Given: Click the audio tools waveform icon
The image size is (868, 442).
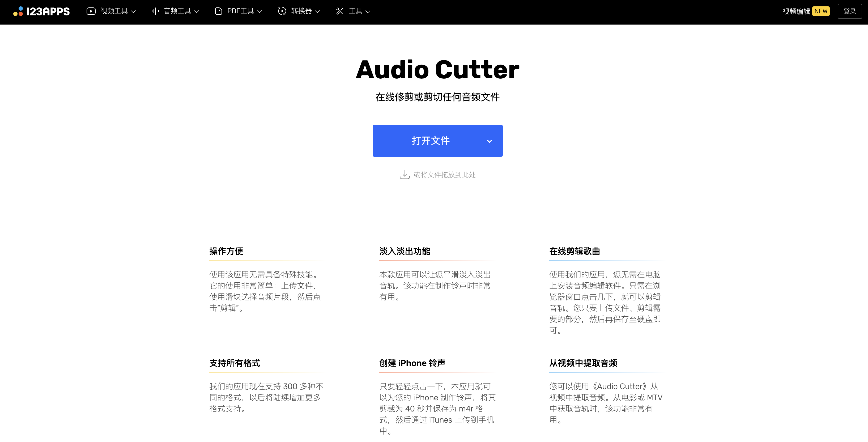Looking at the screenshot, I should [155, 11].
